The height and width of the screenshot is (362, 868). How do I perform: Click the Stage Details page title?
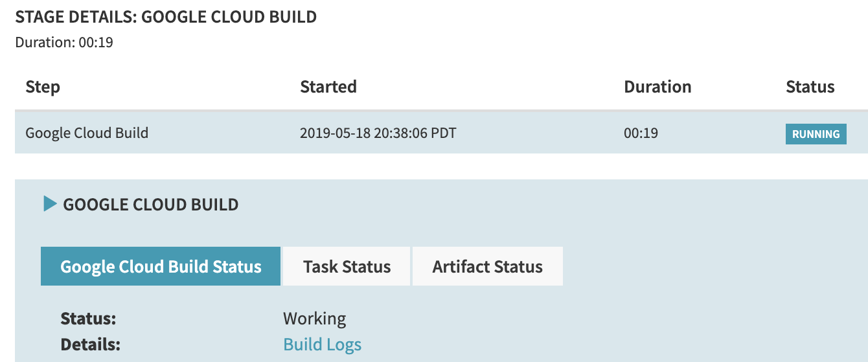point(166,17)
